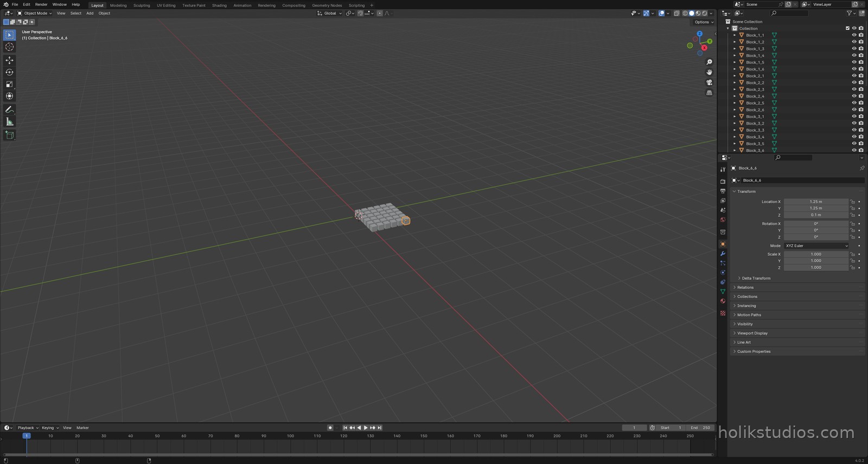Image resolution: width=868 pixels, height=464 pixels.
Task: Open the XYZ Euler rotation mode dropdown
Action: click(x=816, y=246)
